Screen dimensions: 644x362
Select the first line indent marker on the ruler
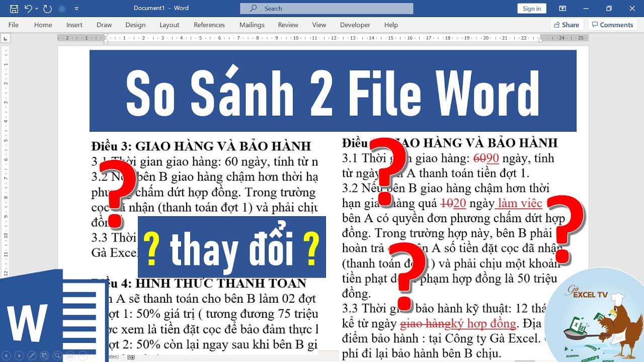click(106, 35)
